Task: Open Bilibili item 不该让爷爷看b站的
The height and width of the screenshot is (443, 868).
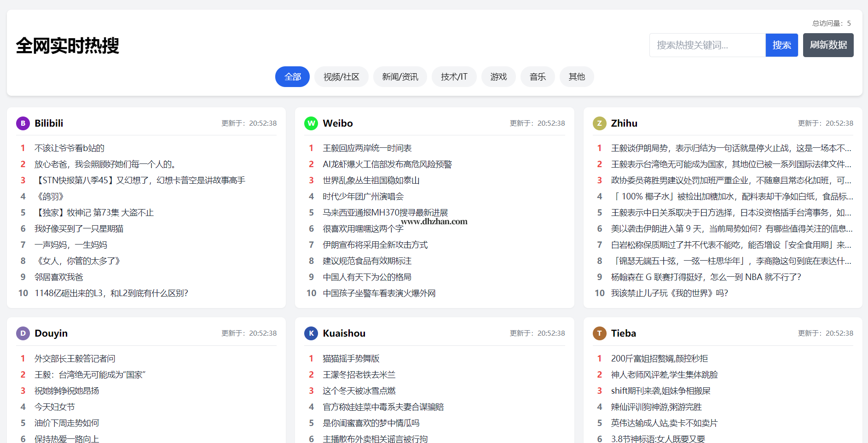Action: click(69, 148)
